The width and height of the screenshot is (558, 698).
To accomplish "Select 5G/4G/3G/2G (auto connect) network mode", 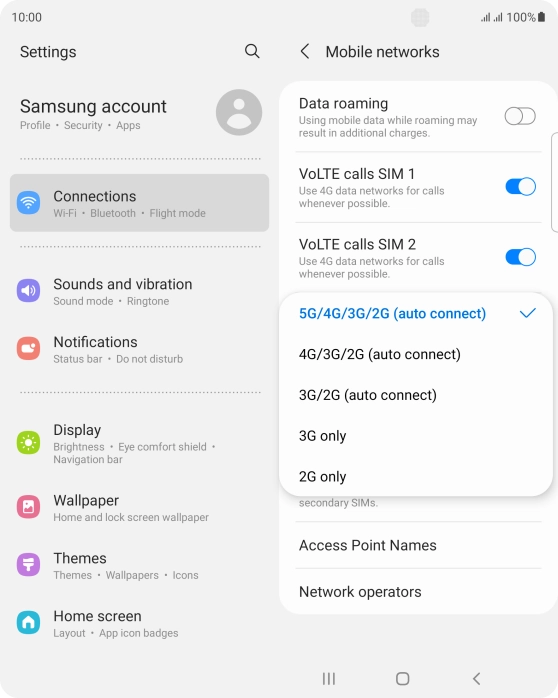I will click(416, 313).
